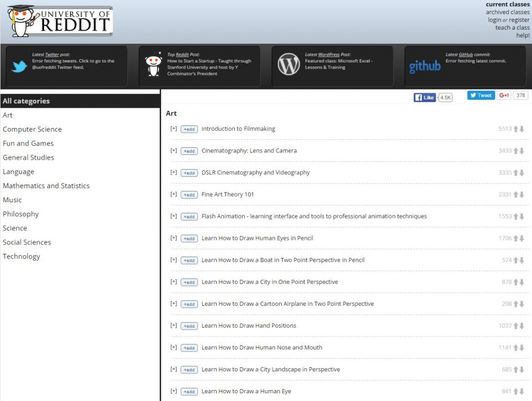The image size is (532, 401).
Task: Click the University of Reddit logo
Action: click(60, 21)
